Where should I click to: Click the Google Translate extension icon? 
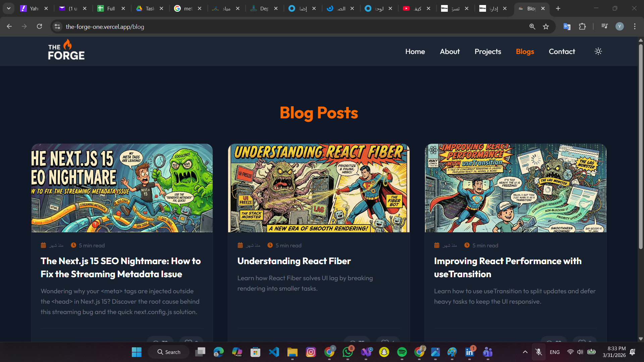point(567,27)
